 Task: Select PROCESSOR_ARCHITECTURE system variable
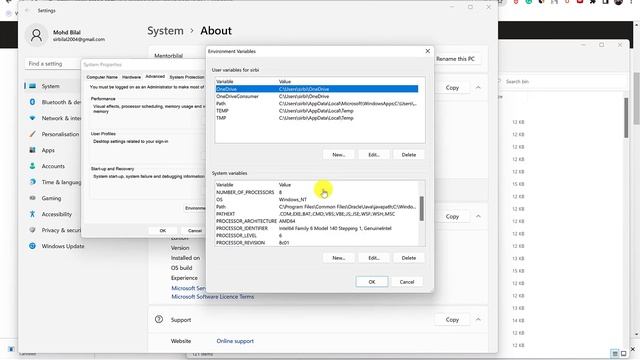point(317,221)
